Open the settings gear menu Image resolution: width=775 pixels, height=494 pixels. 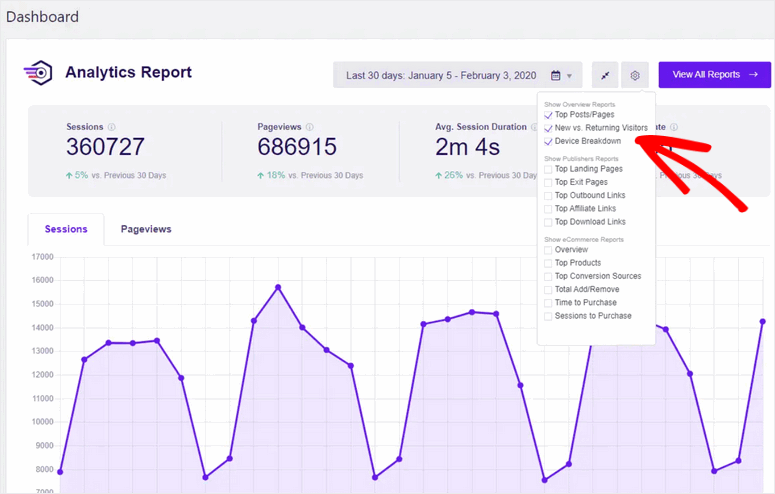[x=635, y=75]
